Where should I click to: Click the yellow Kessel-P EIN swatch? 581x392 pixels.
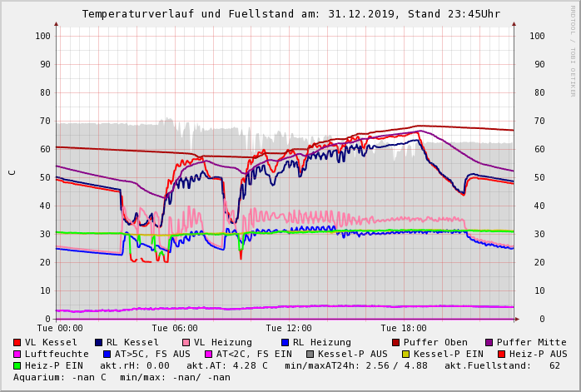[405, 354]
